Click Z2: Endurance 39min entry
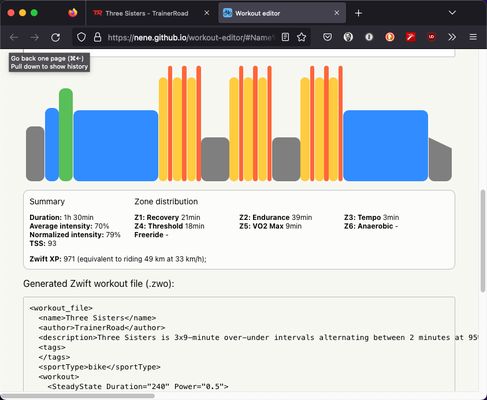 coord(276,217)
